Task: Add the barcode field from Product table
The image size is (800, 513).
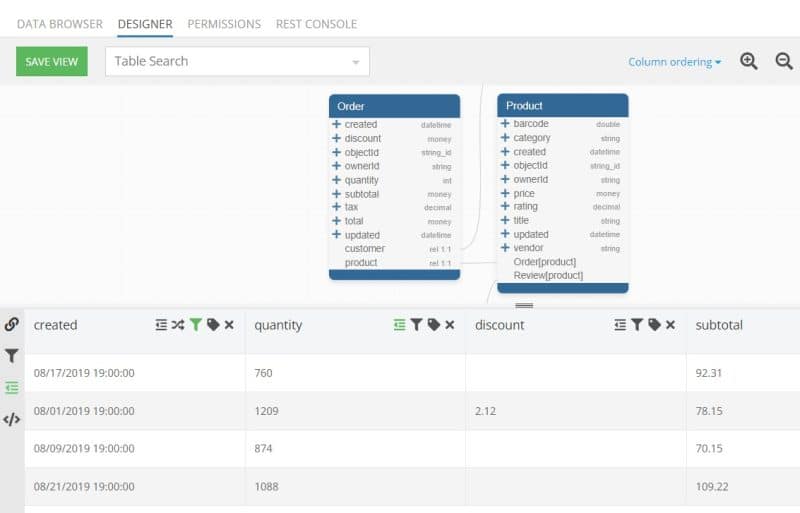Action: coord(505,124)
